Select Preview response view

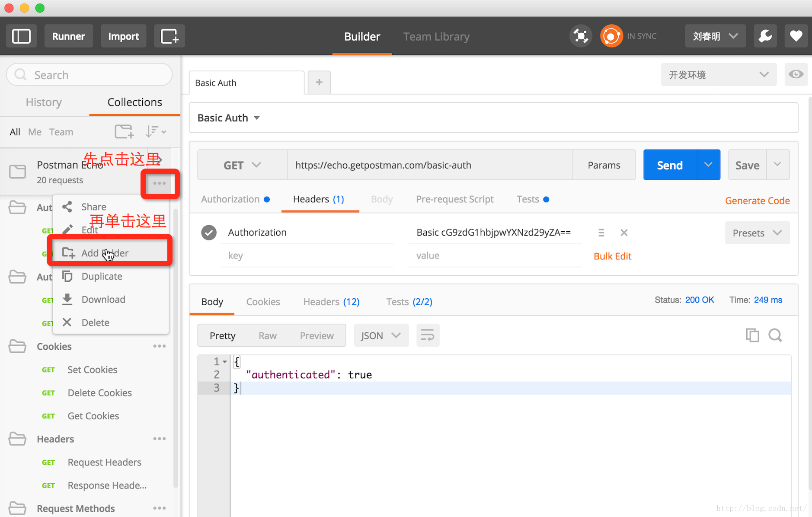(x=317, y=335)
